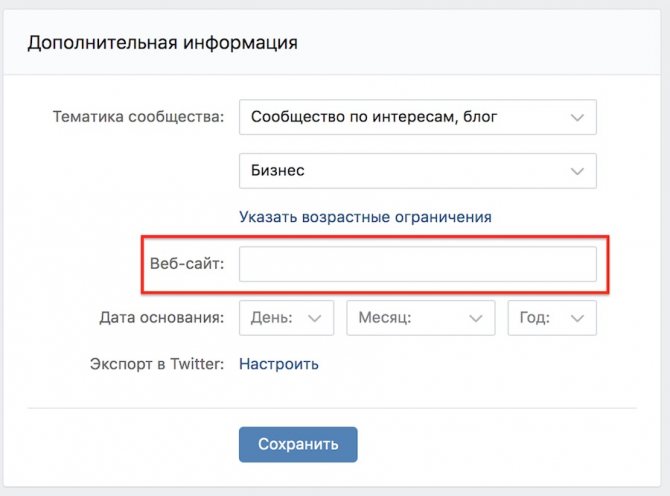This screenshot has height=496, width=670.
Task: Click the "Дата основания:" label
Action: click(162, 317)
